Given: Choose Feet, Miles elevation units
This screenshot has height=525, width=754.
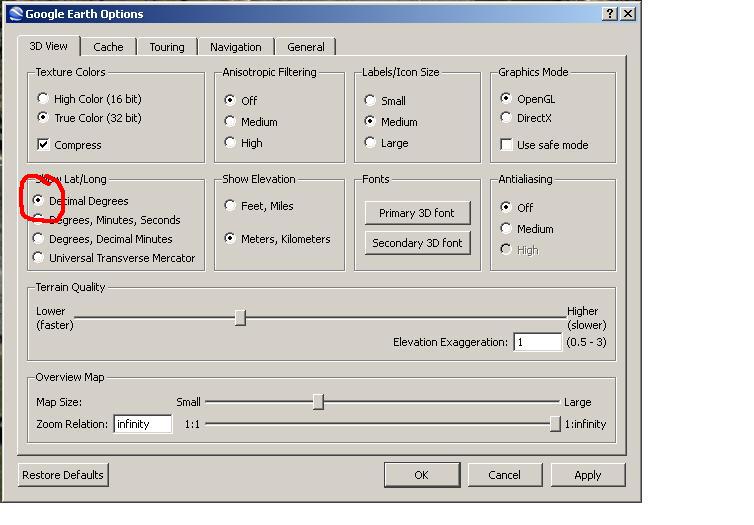Looking at the screenshot, I should 231,206.
